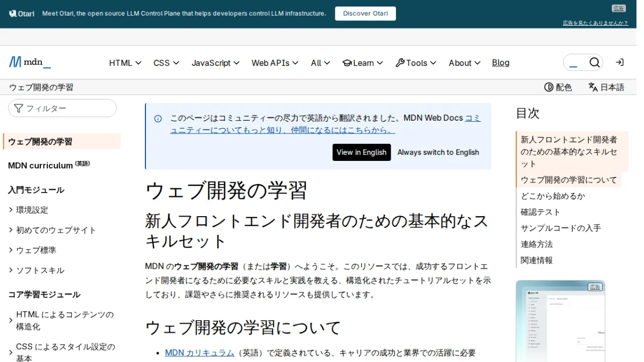
Task: Click the filter funnel icon
Action: pyautogui.click(x=18, y=108)
